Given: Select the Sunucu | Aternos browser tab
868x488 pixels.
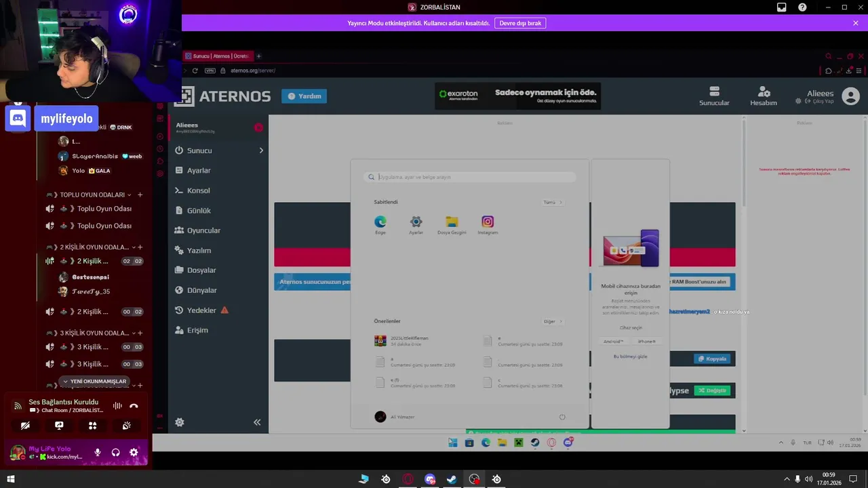Looking at the screenshot, I should point(218,56).
